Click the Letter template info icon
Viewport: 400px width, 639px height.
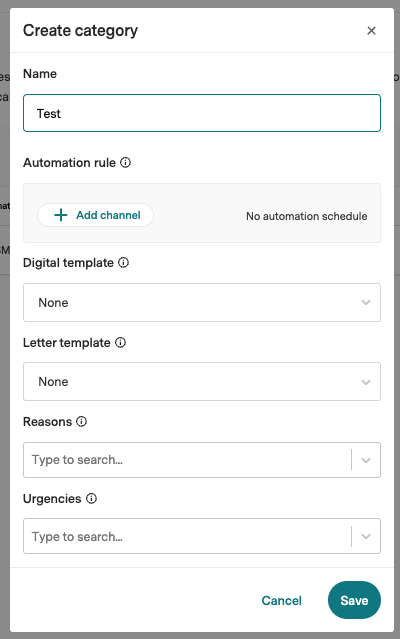tap(120, 343)
